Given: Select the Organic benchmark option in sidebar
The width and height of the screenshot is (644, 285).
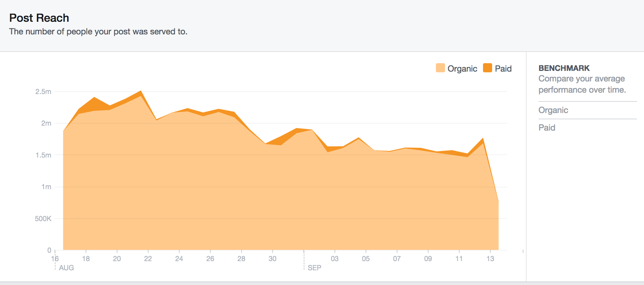Looking at the screenshot, I should point(553,110).
